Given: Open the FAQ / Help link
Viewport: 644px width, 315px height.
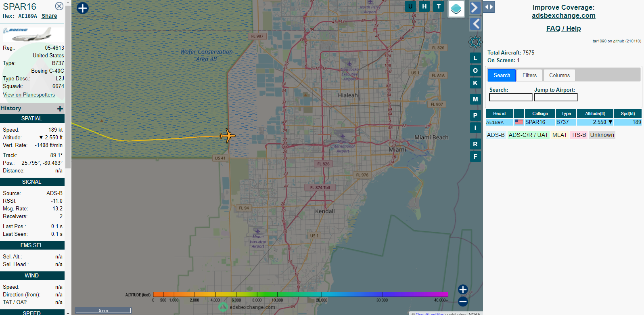Looking at the screenshot, I should (563, 28).
